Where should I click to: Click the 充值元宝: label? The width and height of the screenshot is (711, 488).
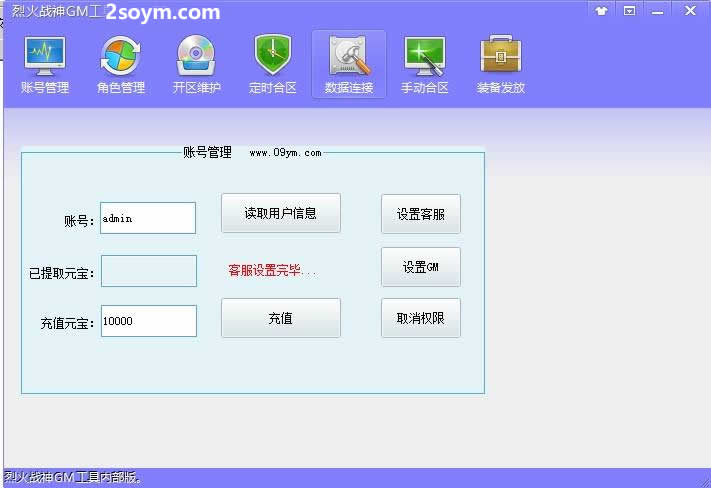coord(68,323)
